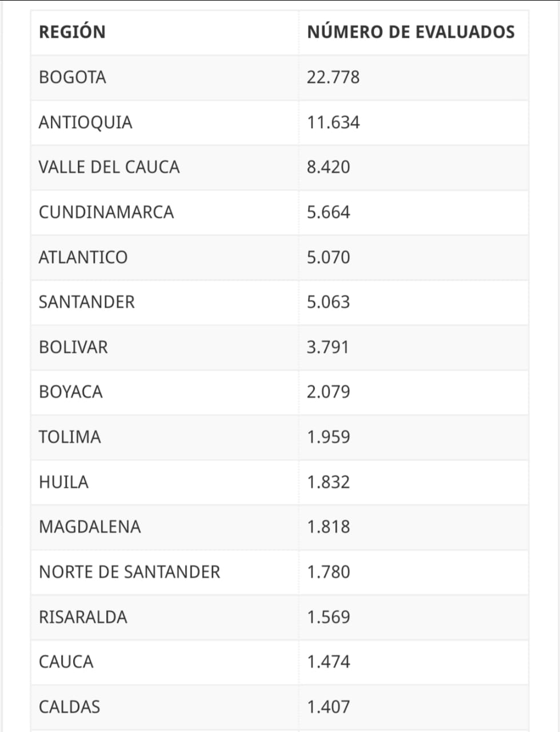Tap the BOLIVAR row label
Image resolution: width=560 pixels, height=732 pixels.
point(73,347)
